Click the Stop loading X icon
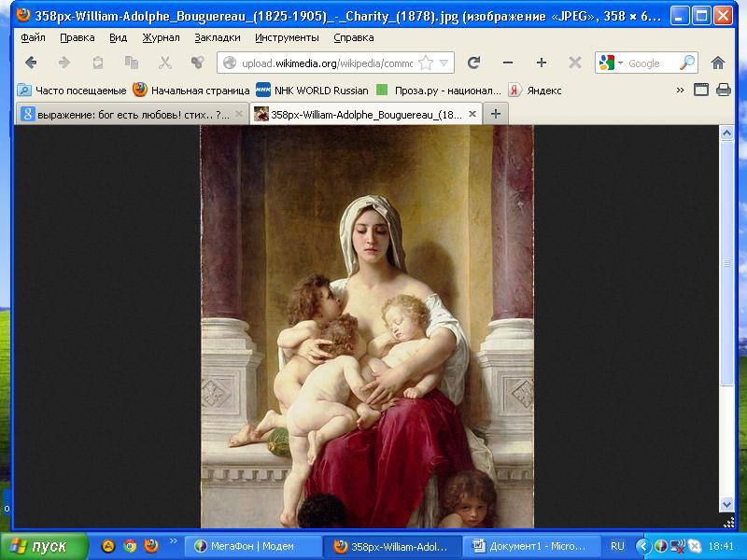The height and width of the screenshot is (560, 747). 575,63
